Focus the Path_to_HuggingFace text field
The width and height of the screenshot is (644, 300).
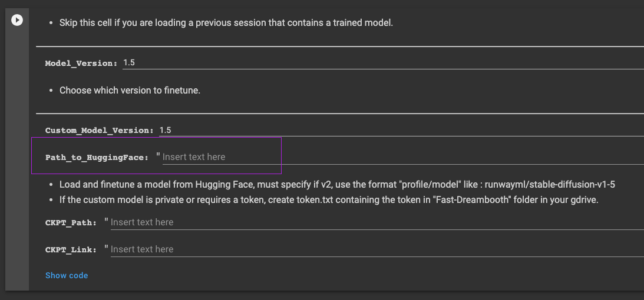[218, 157]
